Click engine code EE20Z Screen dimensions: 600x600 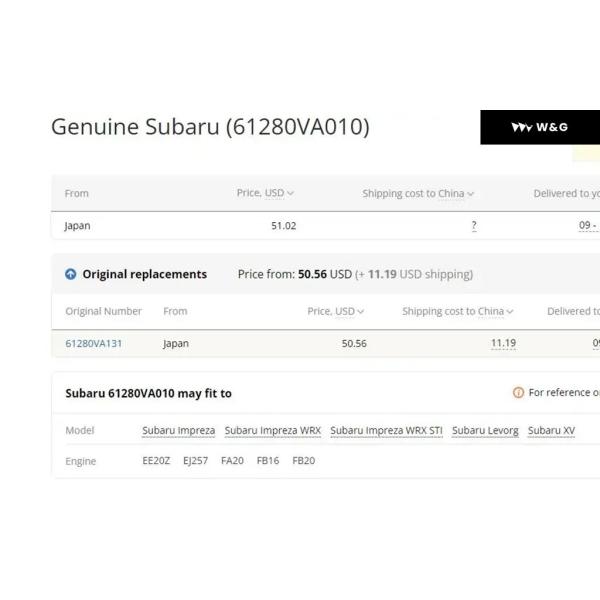click(x=156, y=460)
